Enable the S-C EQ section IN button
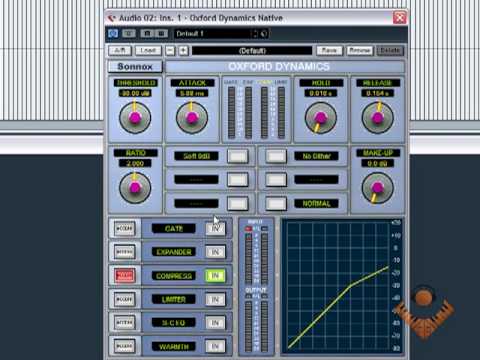 [x=215, y=323]
